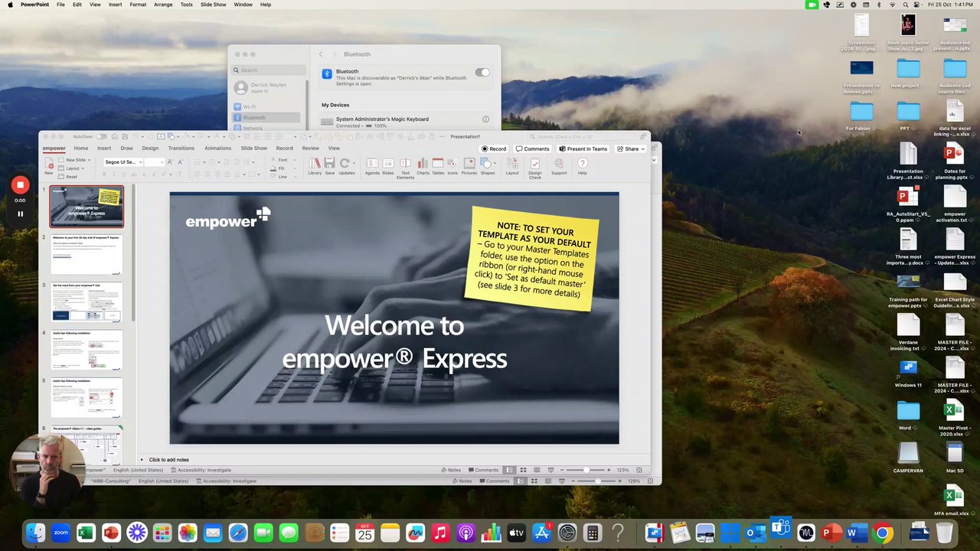Click the decrease font size icon
This screenshot has height=551, width=980.
click(181, 162)
